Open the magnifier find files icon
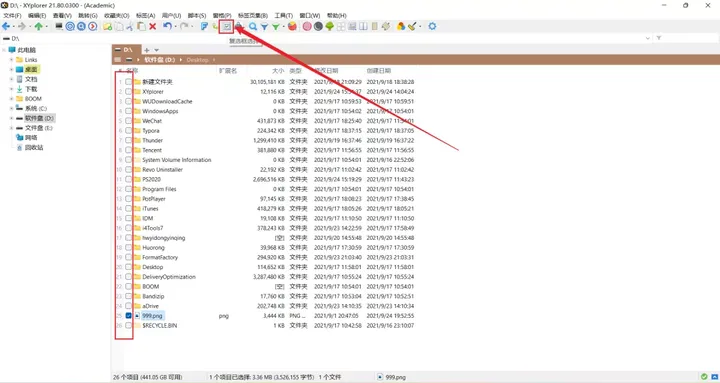This screenshot has height=383, width=720. pyautogui.click(x=253, y=27)
